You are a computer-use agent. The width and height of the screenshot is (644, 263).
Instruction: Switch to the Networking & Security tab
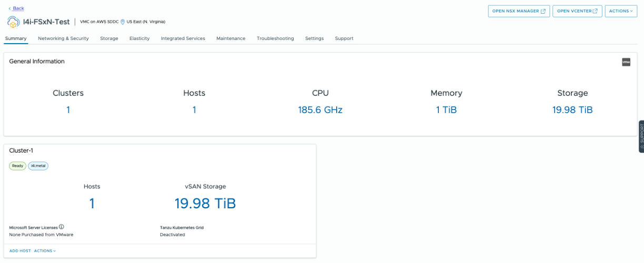click(63, 38)
